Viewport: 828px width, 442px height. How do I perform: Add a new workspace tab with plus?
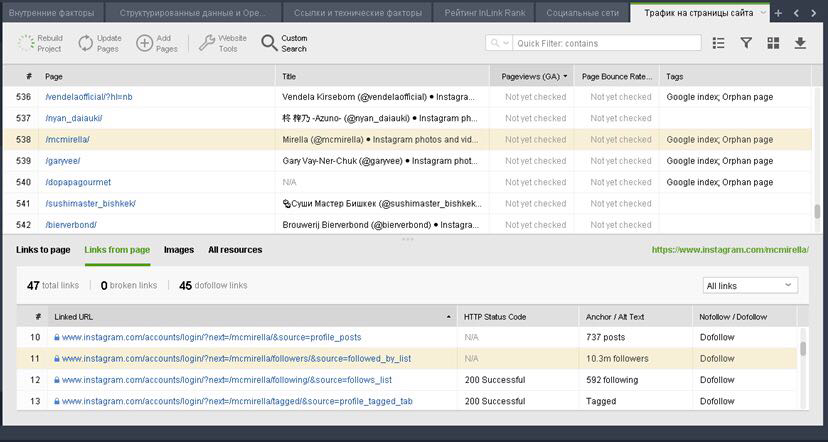[x=778, y=13]
